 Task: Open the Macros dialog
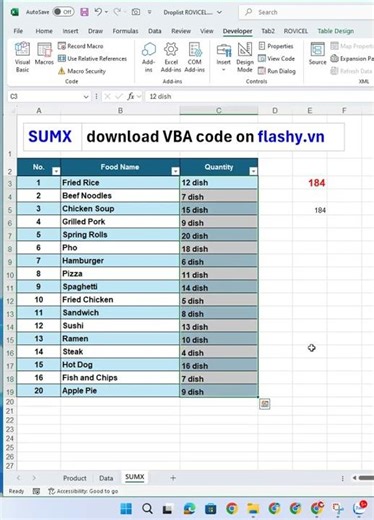[44, 54]
